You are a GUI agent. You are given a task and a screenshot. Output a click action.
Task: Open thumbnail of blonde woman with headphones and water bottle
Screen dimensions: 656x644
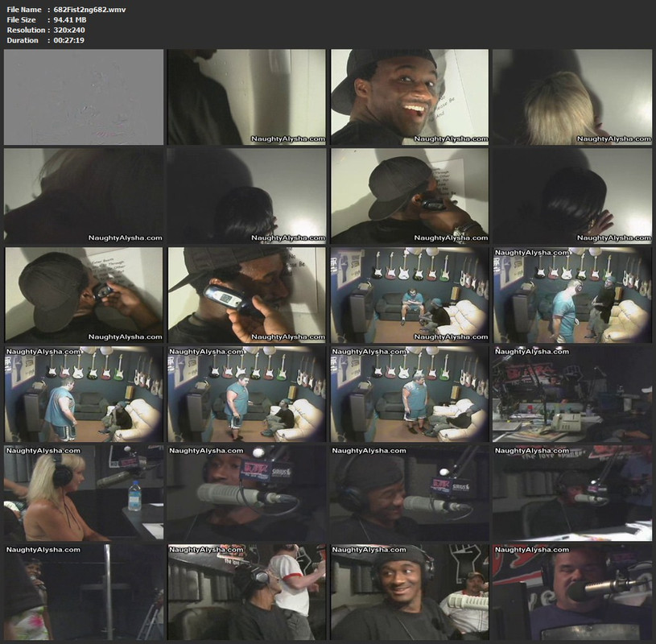[x=84, y=493]
